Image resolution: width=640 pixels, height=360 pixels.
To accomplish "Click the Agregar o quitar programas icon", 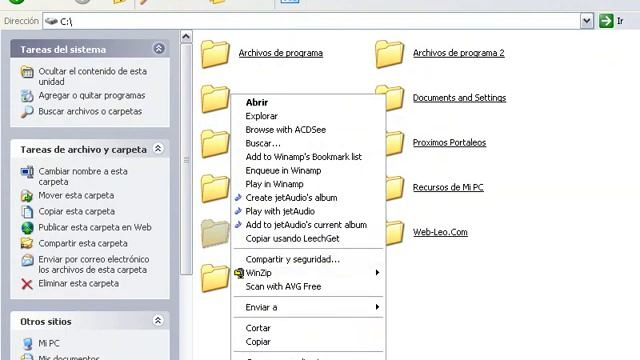I will pos(27,96).
